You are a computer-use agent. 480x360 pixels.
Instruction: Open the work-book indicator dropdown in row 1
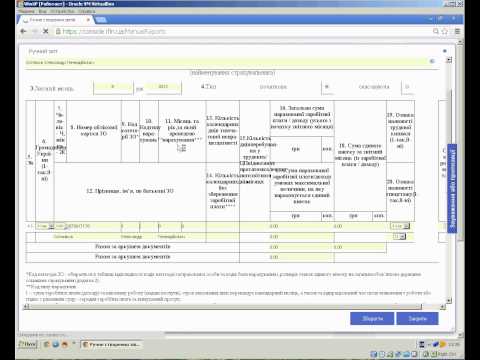400,226
